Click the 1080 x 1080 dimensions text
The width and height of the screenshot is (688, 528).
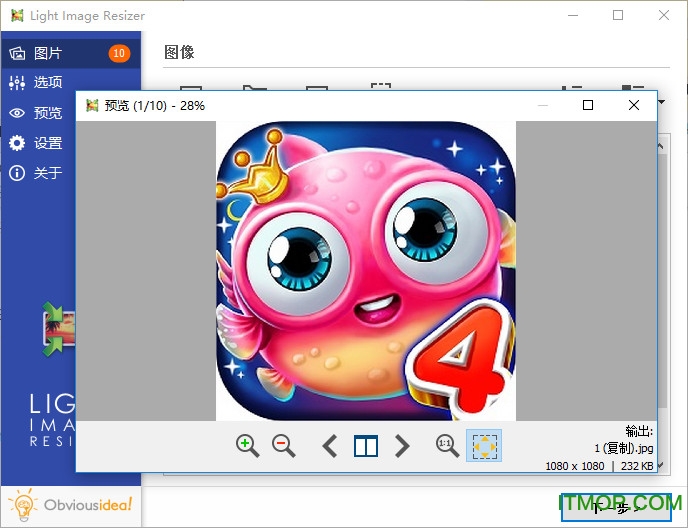point(574,466)
